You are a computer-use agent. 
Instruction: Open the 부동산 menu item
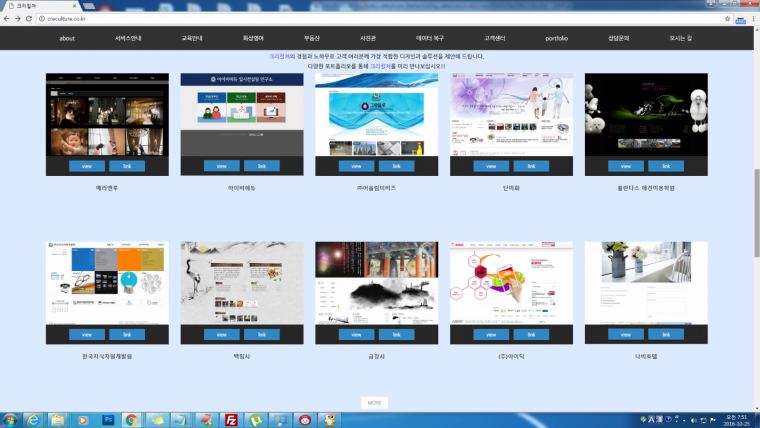[x=312, y=38]
